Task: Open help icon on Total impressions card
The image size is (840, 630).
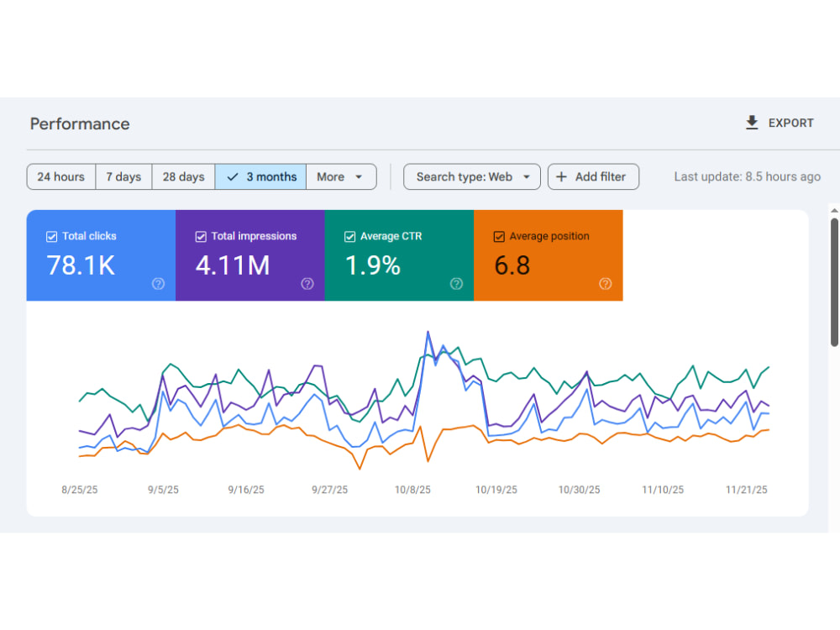Action: [307, 283]
